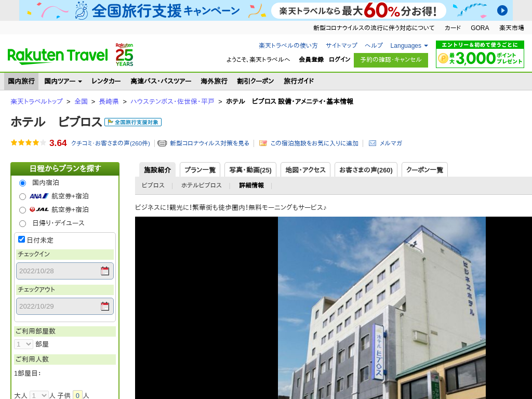532x399 pixels.
Task: Click the favorites folder icon
Action: pos(263,143)
